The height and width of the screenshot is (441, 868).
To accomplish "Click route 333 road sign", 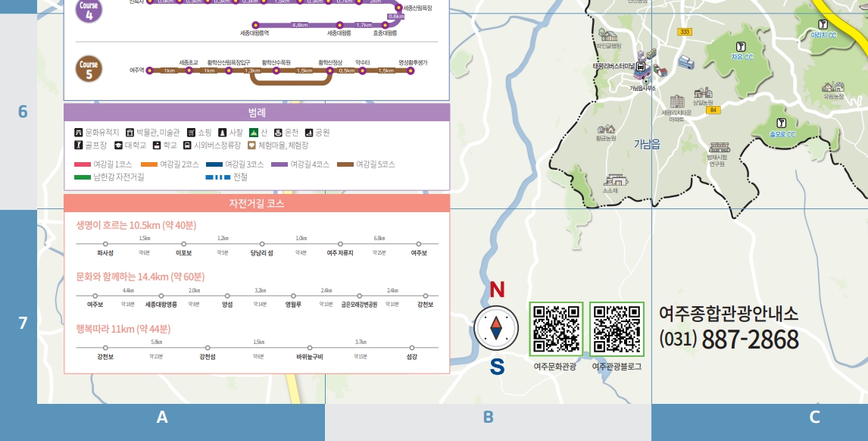I will pyautogui.click(x=685, y=32).
